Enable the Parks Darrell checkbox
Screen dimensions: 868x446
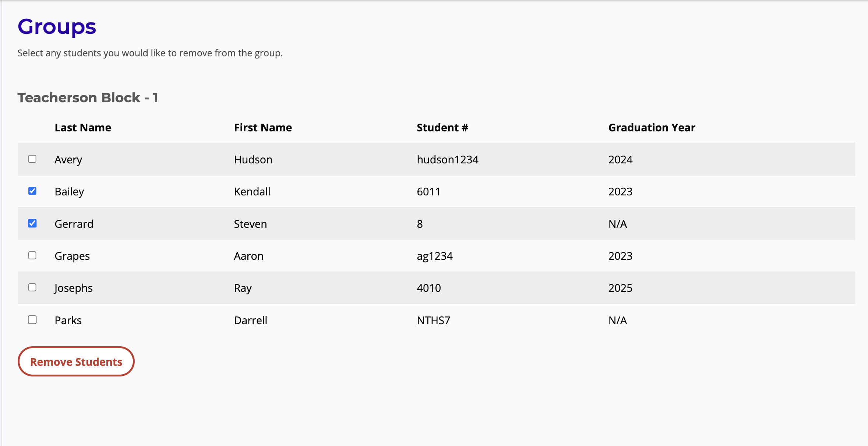[32, 320]
